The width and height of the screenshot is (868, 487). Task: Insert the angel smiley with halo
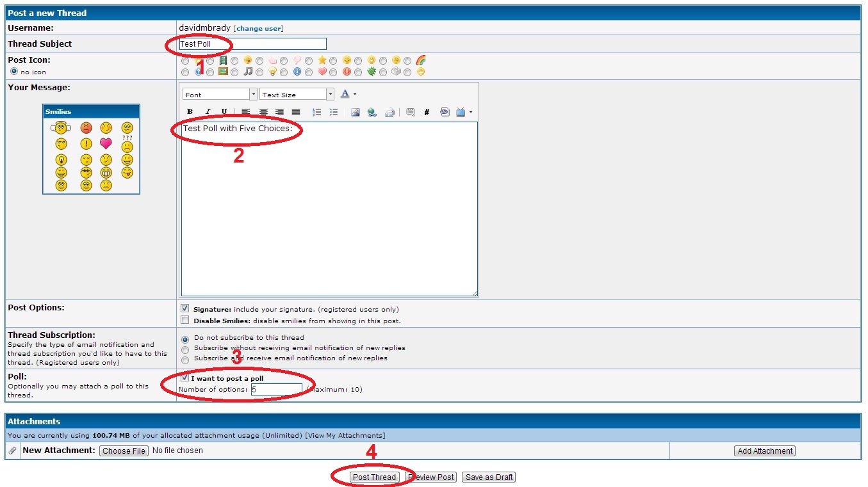coord(61,128)
